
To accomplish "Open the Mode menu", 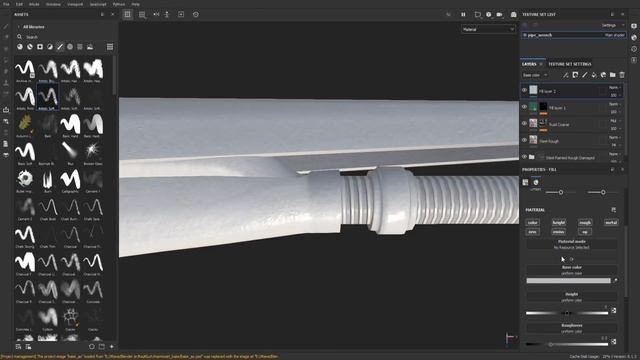I will tap(34, 4).
